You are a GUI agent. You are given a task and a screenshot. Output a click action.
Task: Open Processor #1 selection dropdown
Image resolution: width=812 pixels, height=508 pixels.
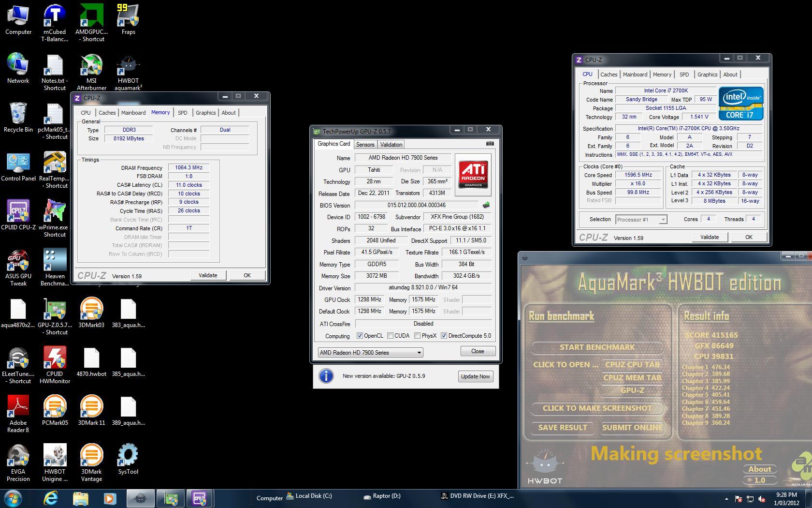pos(641,220)
